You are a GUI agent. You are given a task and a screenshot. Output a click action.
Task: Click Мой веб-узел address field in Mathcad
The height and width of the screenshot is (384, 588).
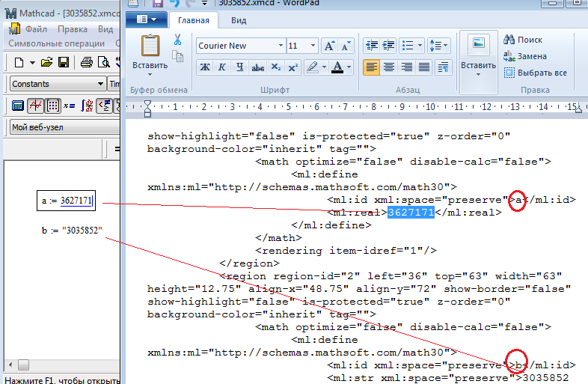64,127
